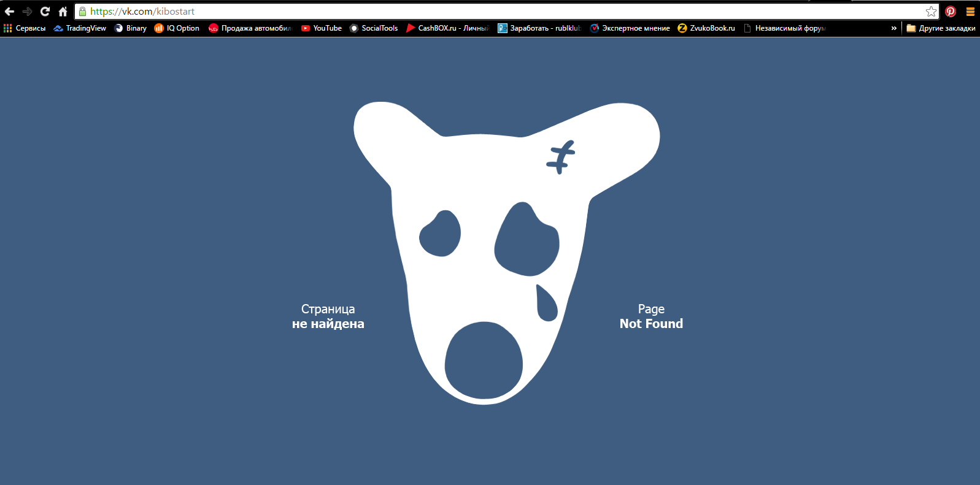
Task: Open the Экспертное мнение bookmark
Action: pyautogui.click(x=630, y=28)
